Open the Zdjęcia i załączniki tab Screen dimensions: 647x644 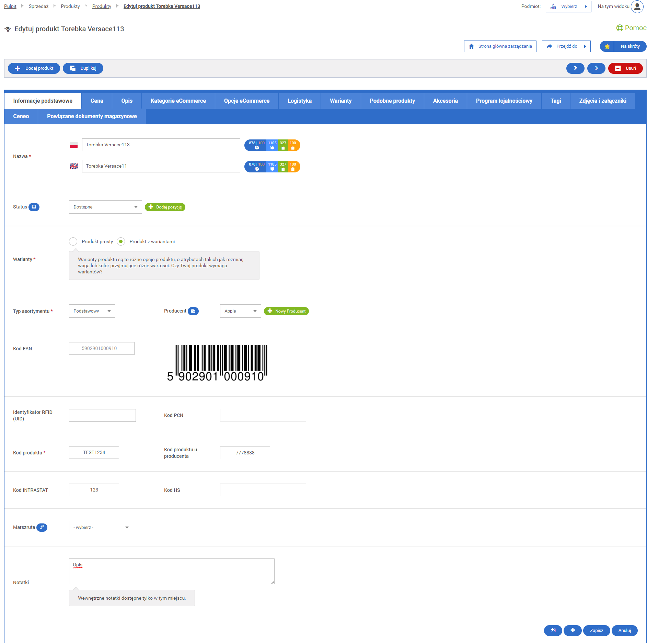[x=602, y=101]
